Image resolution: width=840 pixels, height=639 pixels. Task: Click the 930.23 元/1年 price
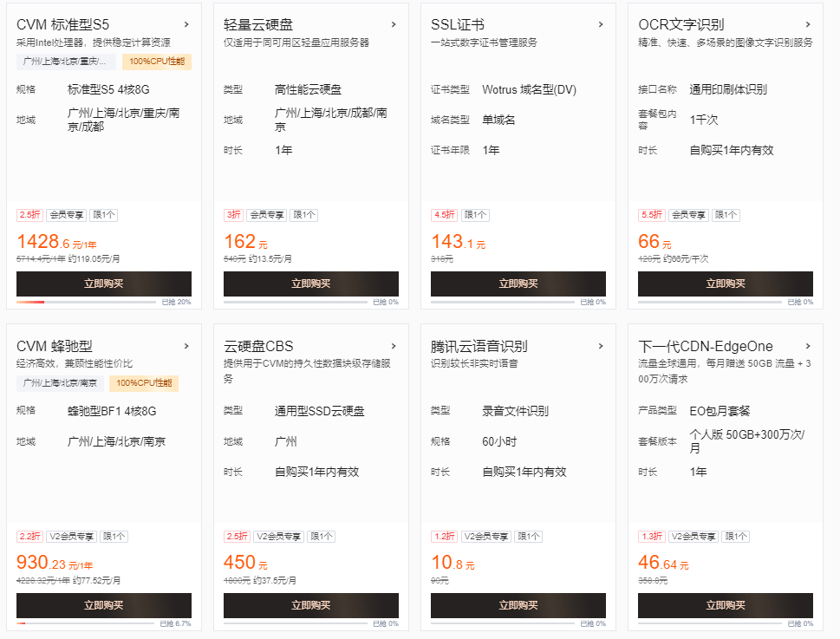(x=55, y=563)
